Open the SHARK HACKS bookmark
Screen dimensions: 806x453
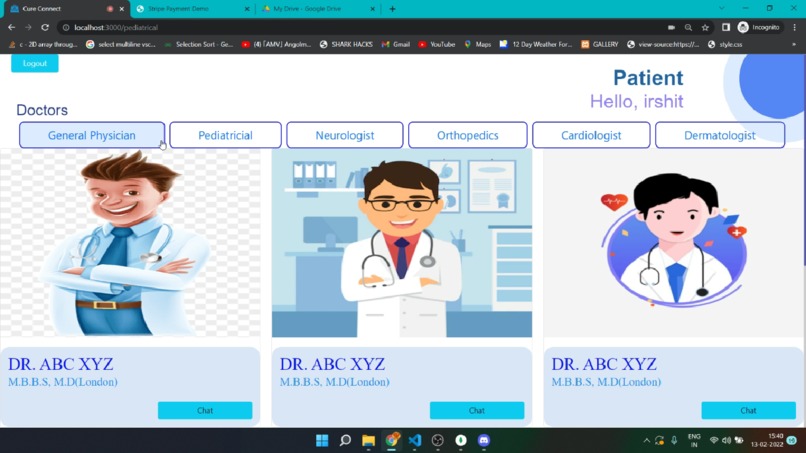[x=346, y=44]
